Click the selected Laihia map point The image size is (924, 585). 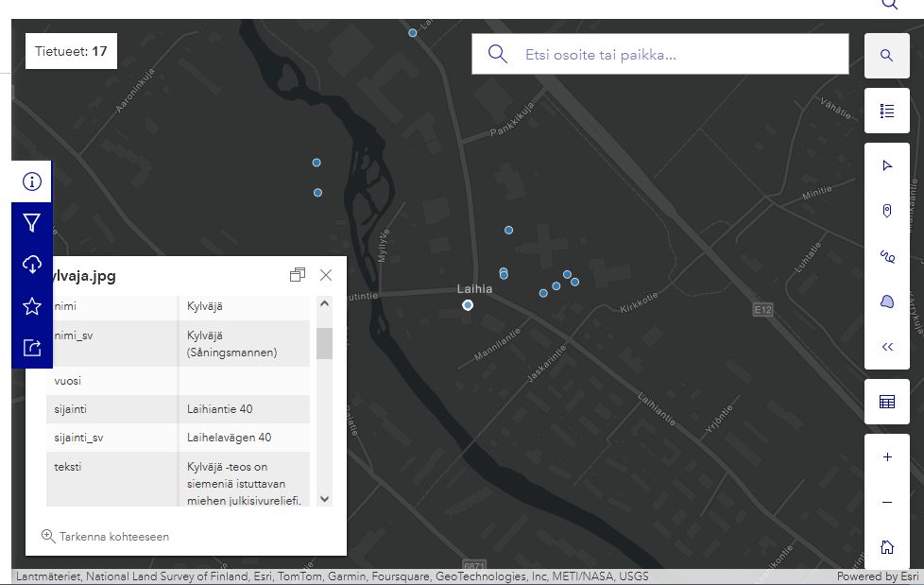coord(468,305)
